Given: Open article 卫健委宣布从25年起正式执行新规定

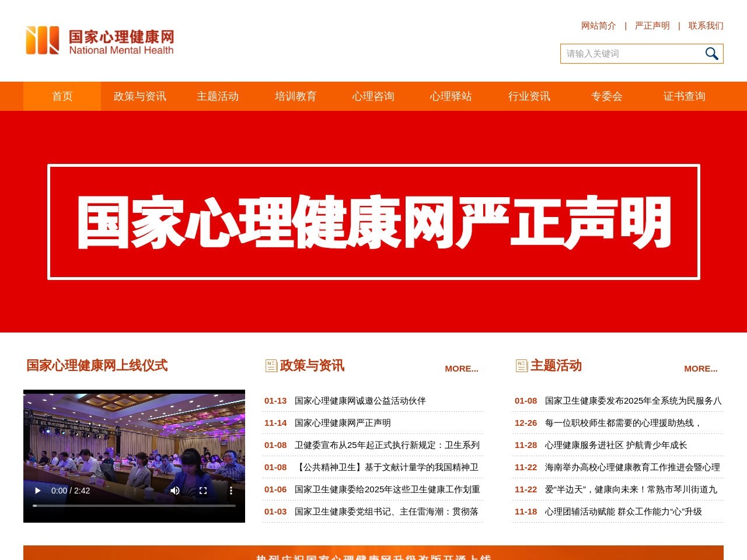Looking at the screenshot, I should tap(387, 445).
